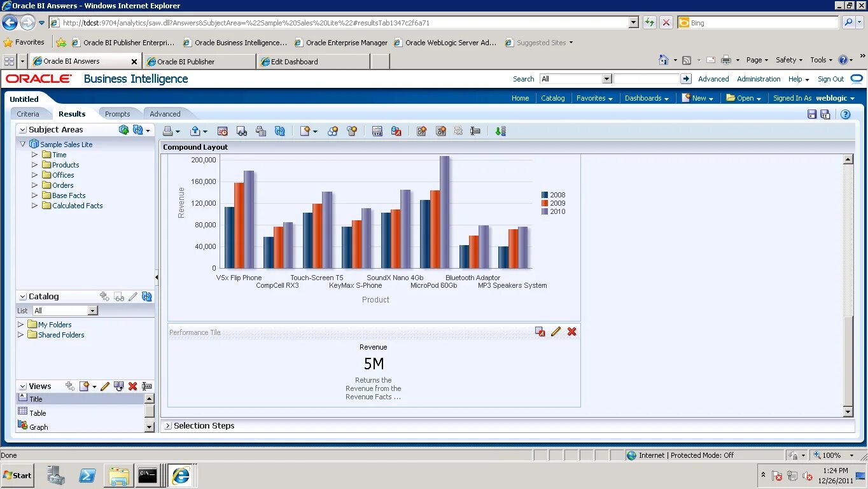
Task: Click the Catalog link in header
Action: click(x=552, y=98)
